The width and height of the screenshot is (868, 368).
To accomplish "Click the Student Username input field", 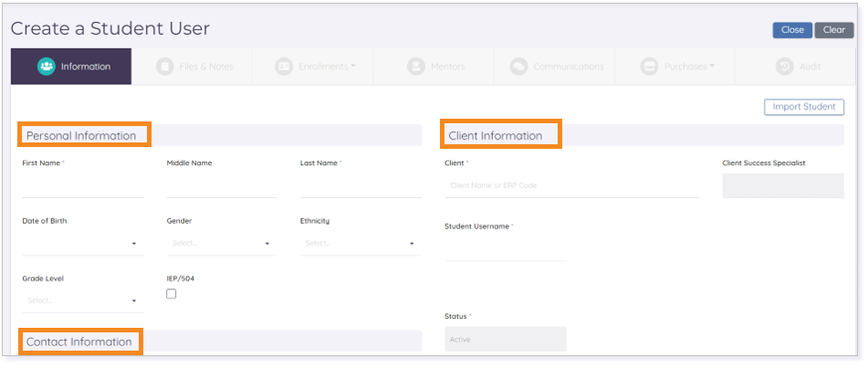I will (506, 249).
